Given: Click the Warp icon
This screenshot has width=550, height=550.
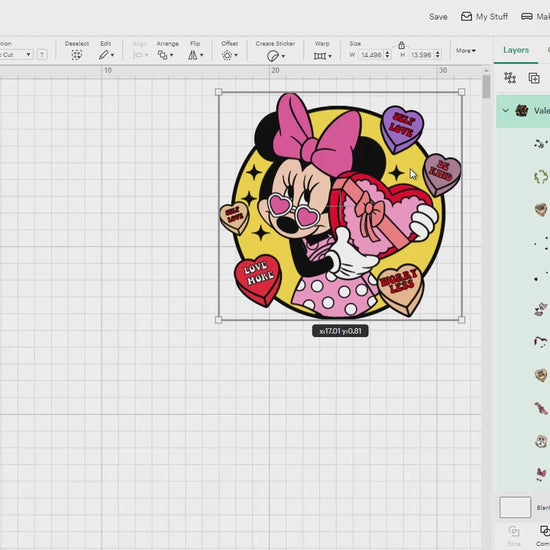Looking at the screenshot, I should click(x=320, y=56).
